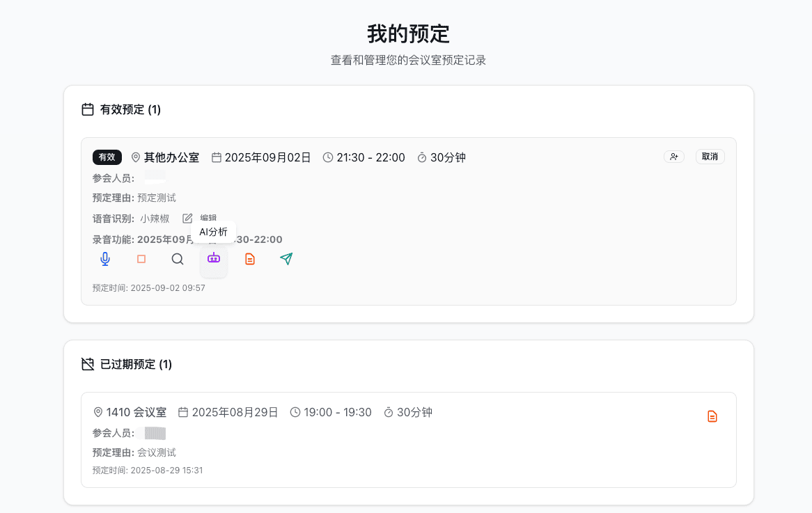Click location pin icon next to 1410 会议室
The image size is (812, 513).
[x=98, y=412]
